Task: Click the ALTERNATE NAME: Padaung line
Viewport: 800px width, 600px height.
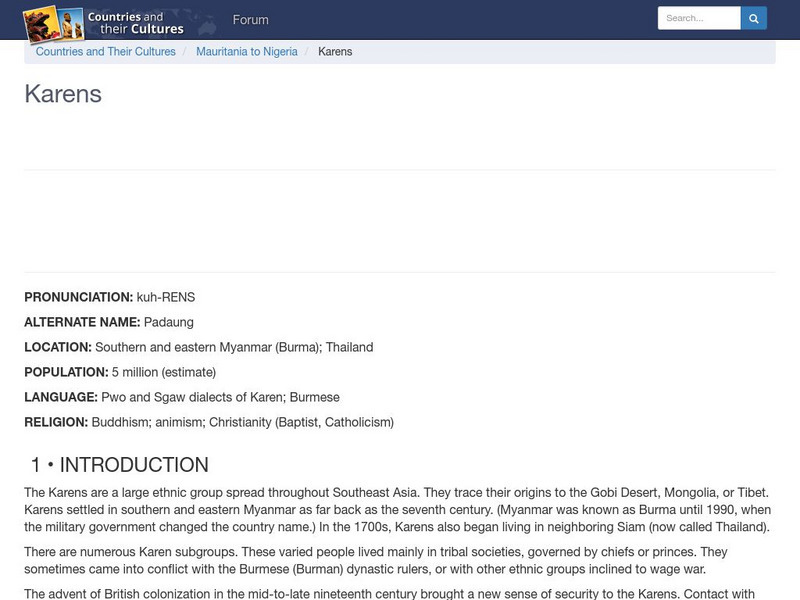Action: point(109,322)
